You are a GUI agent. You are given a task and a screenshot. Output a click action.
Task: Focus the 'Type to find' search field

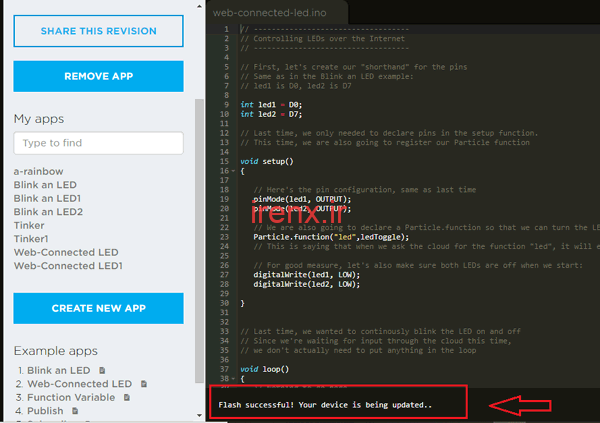point(98,143)
